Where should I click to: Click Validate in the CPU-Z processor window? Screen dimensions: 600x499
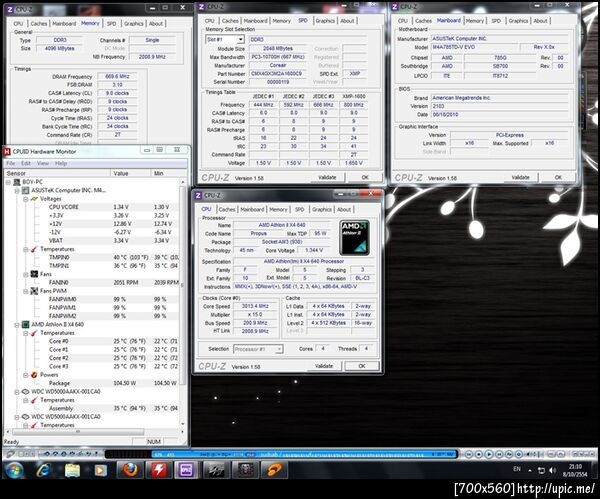tap(324, 366)
